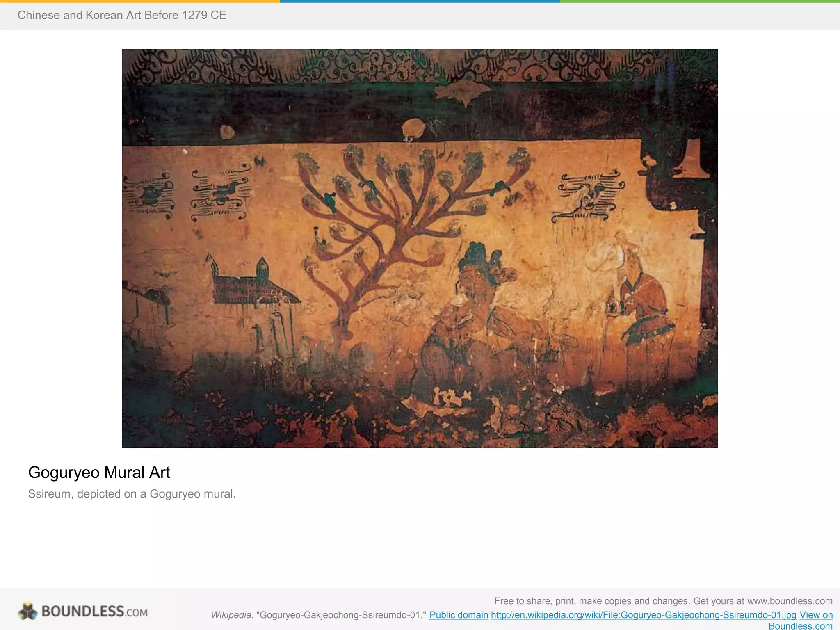Select the green segment of top bar

pos(700,1)
